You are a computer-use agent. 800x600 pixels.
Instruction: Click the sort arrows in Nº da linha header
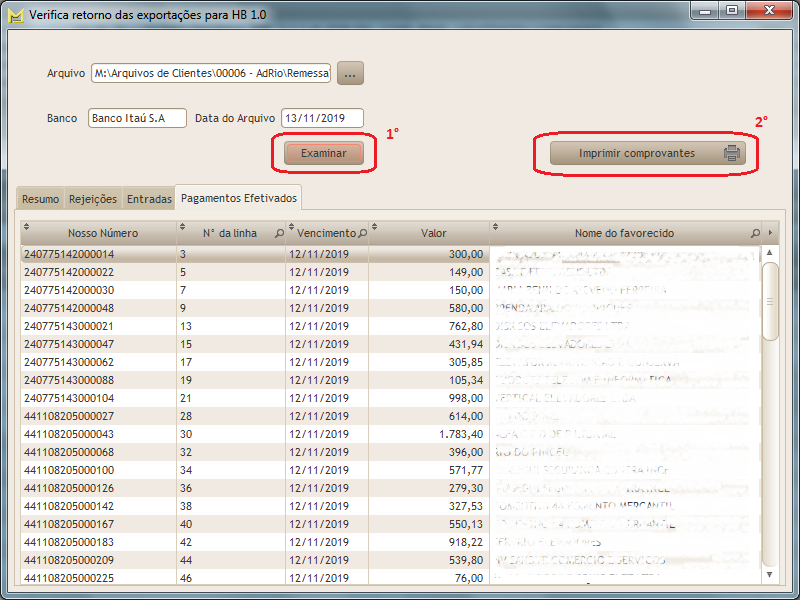click(181, 227)
